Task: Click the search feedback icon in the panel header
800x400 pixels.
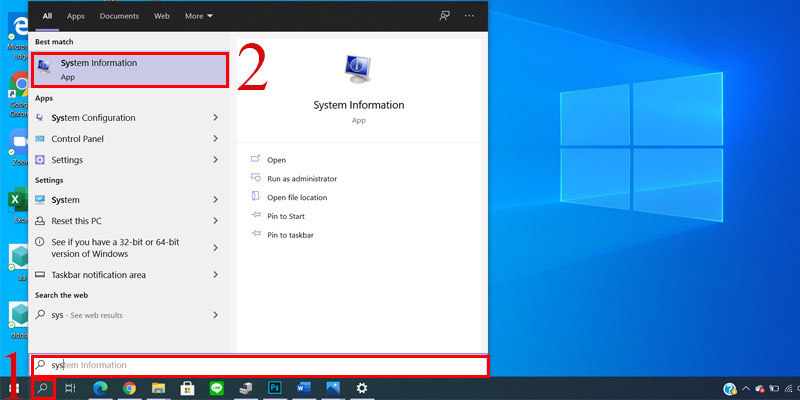Action: 444,16
